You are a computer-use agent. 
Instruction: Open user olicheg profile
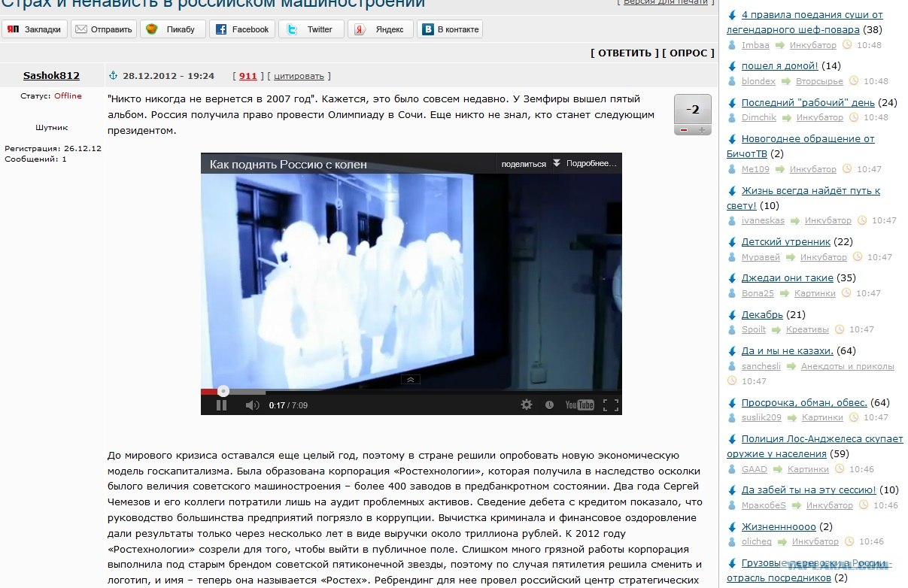tap(758, 541)
